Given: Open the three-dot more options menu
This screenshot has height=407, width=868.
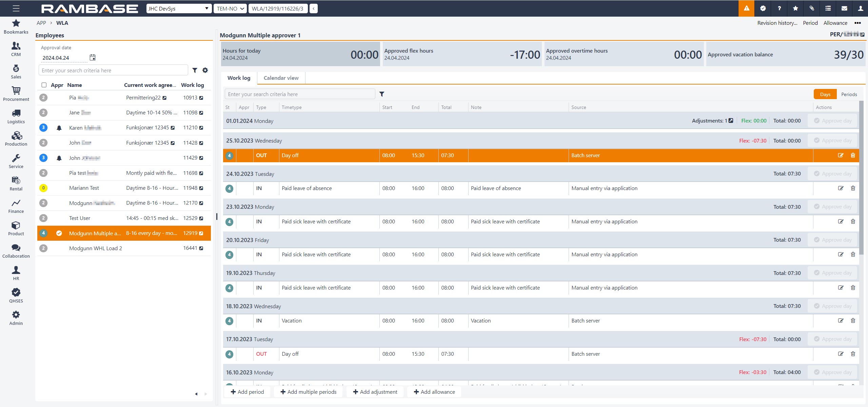Looking at the screenshot, I should 857,23.
